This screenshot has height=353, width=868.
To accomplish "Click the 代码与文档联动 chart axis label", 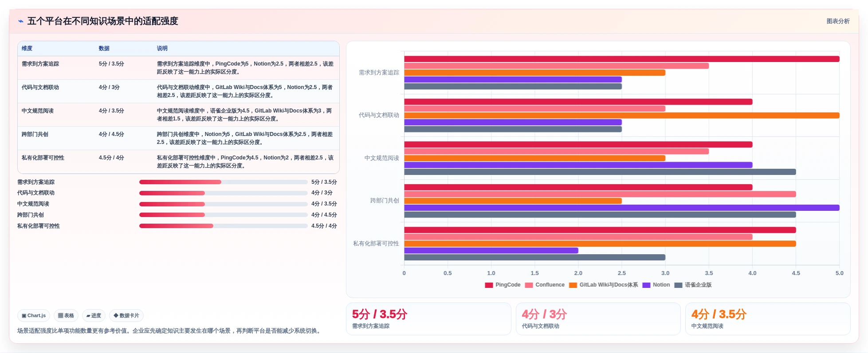I will click(x=379, y=115).
